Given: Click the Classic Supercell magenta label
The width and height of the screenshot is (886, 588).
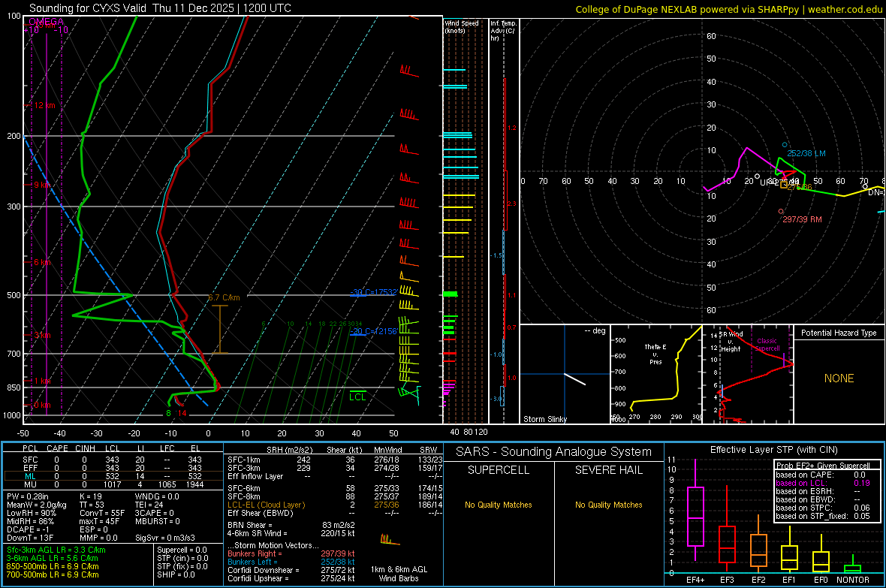Looking at the screenshot, I should pyautogui.click(x=767, y=345).
